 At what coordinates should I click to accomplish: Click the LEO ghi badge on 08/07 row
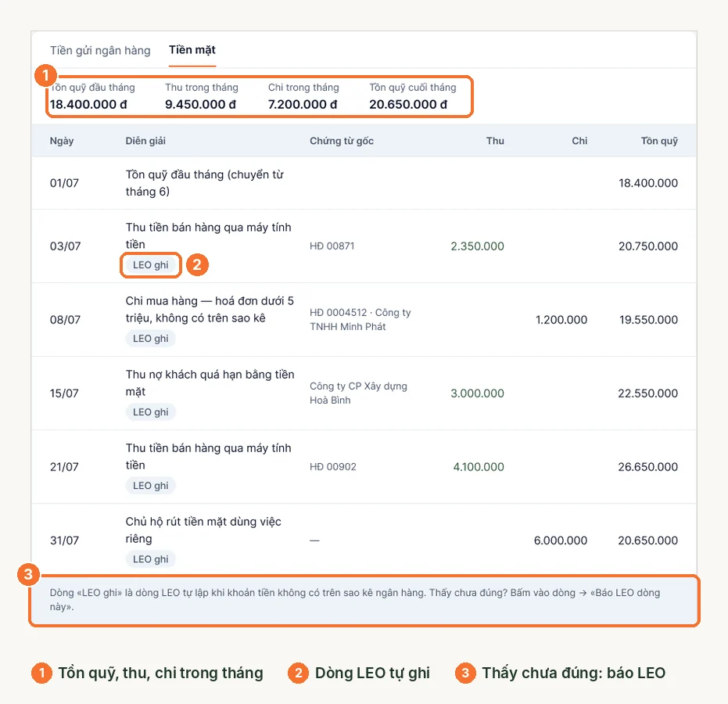pyautogui.click(x=150, y=339)
